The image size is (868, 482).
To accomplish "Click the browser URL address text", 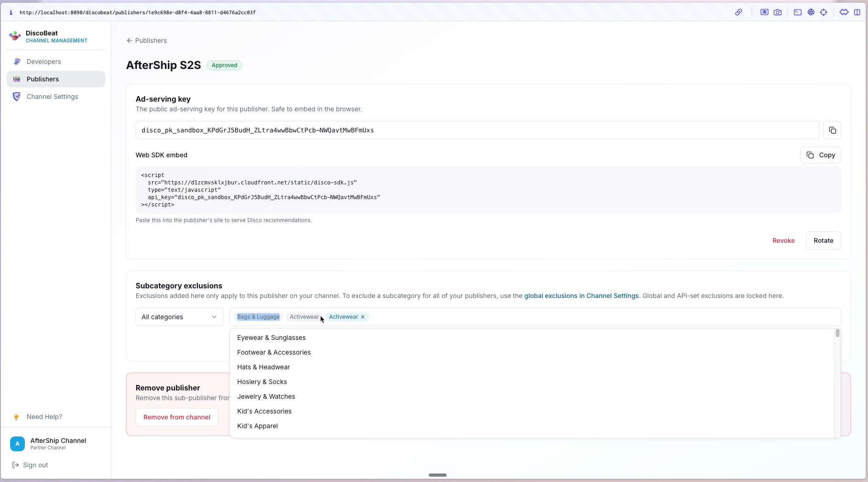I will [137, 12].
